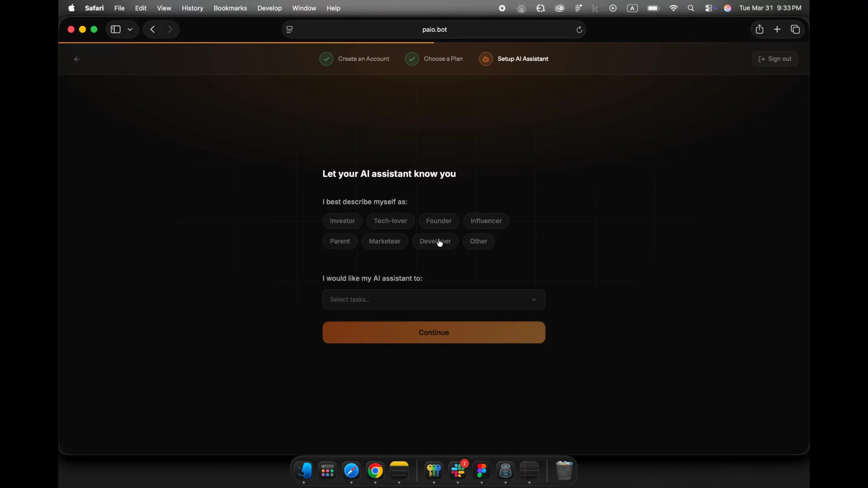Click the play-circle menu bar icon

tap(613, 8)
